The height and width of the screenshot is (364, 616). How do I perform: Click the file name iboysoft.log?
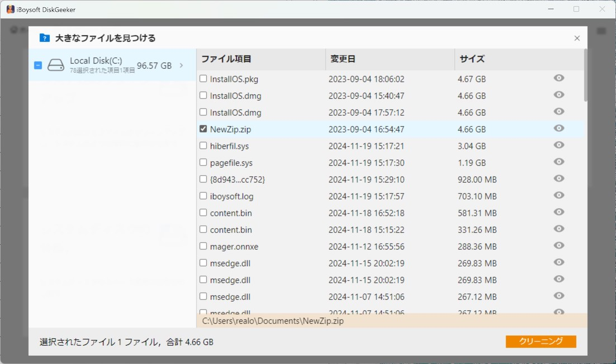231,197
